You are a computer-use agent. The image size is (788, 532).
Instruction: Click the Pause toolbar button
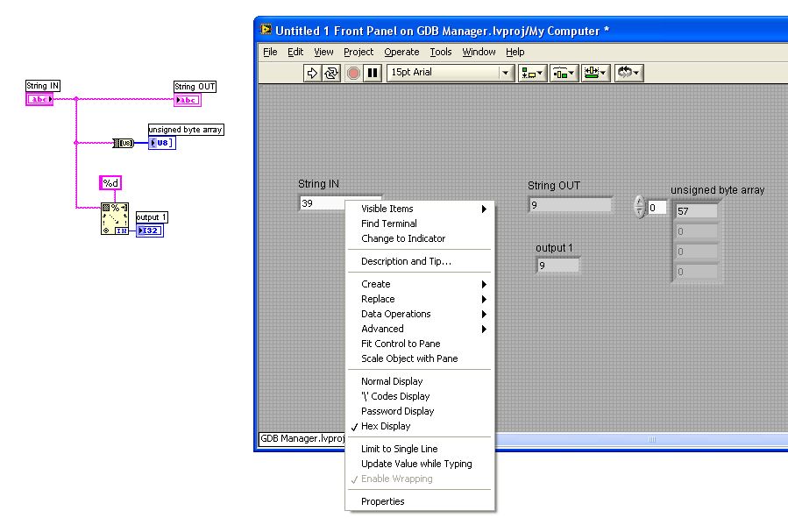tap(373, 73)
